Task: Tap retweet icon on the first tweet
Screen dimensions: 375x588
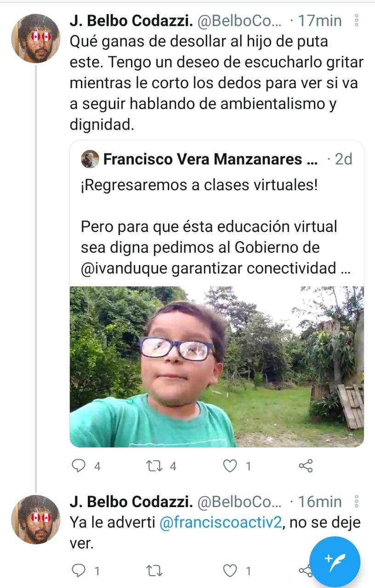Action: (152, 466)
